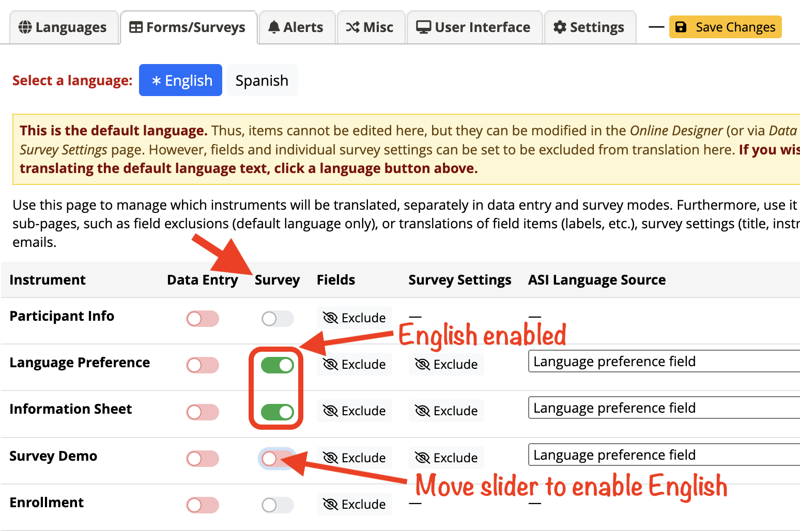Switch to the Forms/Surveys tab

tap(189, 27)
